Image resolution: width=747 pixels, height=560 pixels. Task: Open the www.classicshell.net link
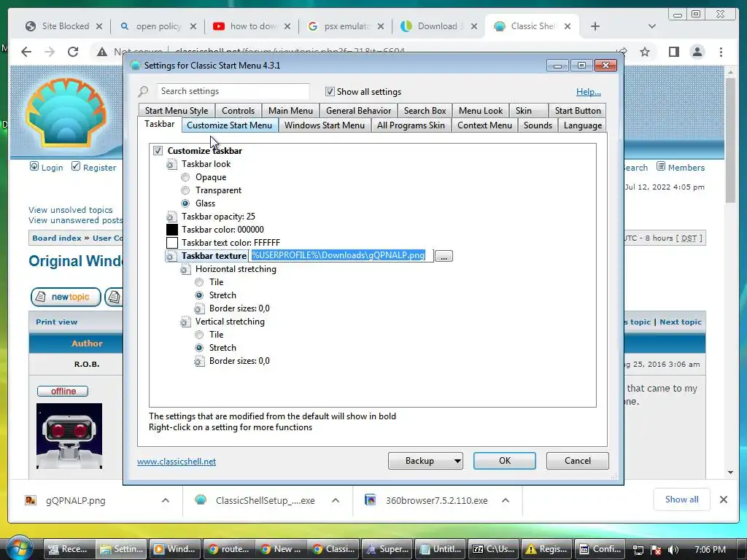click(177, 462)
